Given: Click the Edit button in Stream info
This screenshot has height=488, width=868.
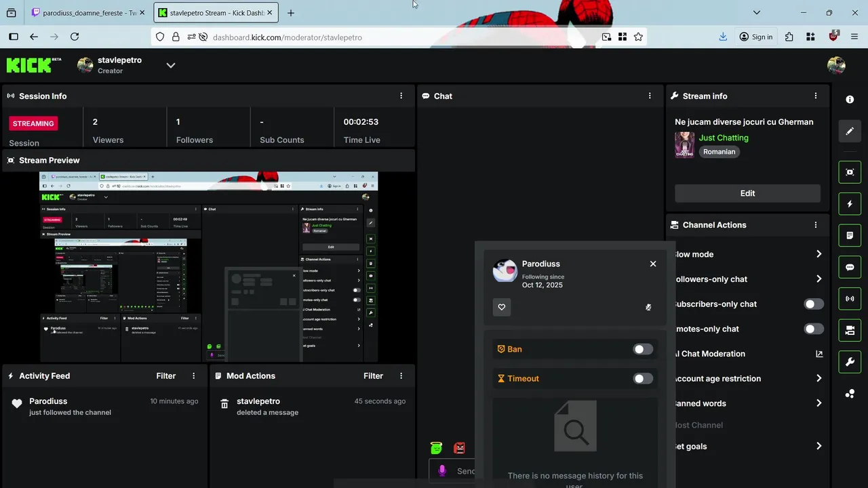Looking at the screenshot, I should [747, 193].
